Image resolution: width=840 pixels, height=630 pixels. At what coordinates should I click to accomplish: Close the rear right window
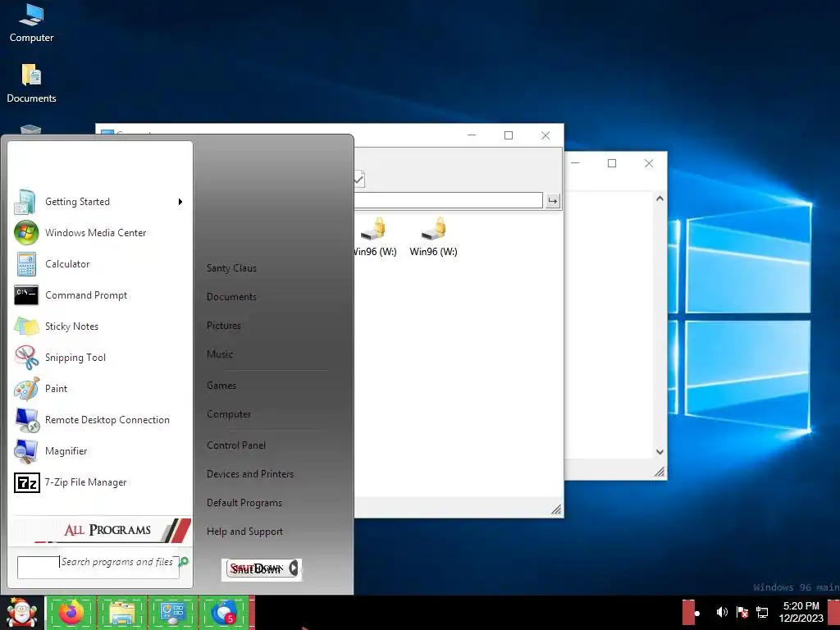click(649, 163)
